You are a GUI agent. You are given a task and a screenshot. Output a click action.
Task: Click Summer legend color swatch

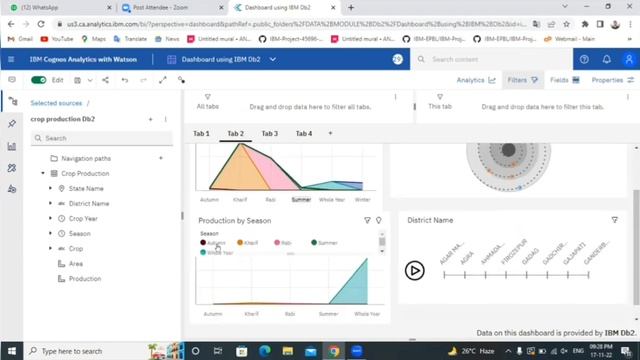pos(314,242)
